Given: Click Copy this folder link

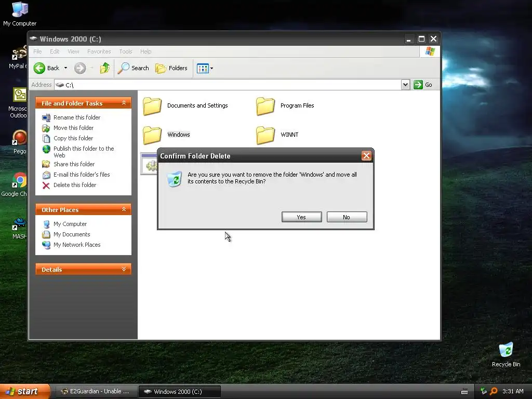Looking at the screenshot, I should pyautogui.click(x=73, y=138).
